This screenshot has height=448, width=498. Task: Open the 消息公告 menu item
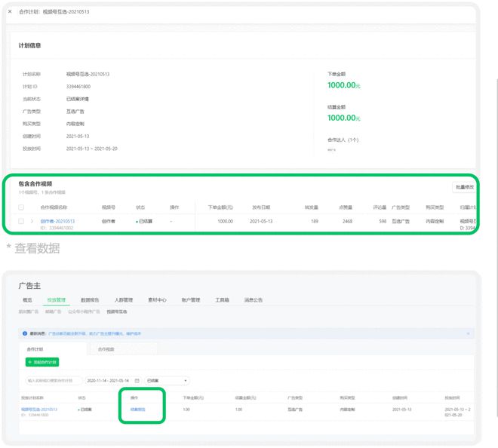click(253, 300)
